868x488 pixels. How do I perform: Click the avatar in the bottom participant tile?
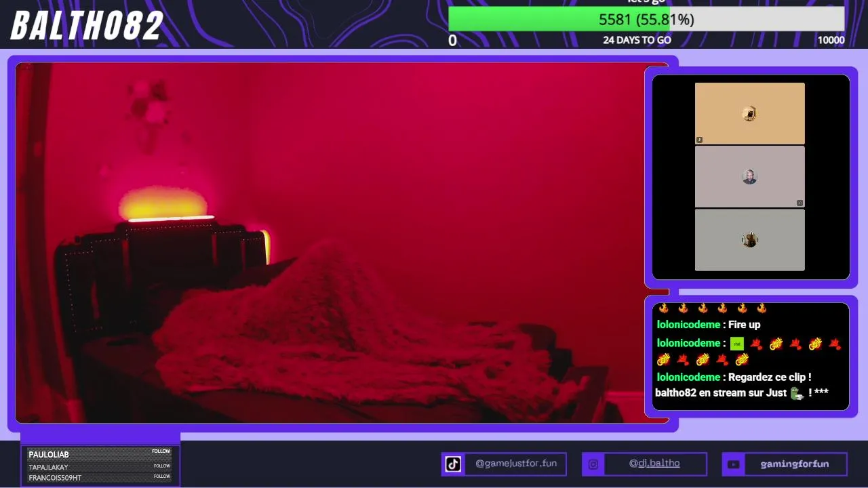click(749, 240)
